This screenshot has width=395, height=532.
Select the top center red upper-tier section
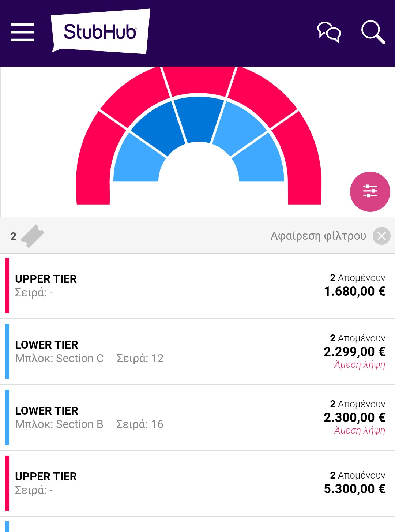click(199, 80)
